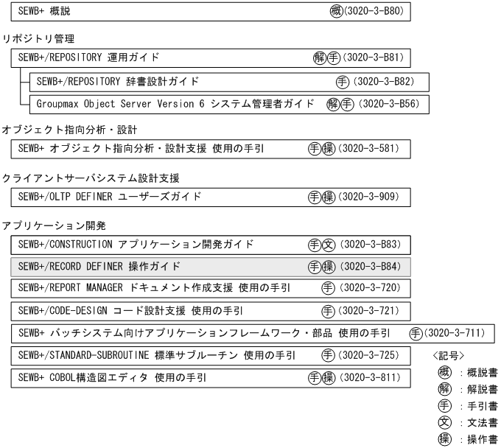The width and height of the screenshot is (501, 448).
Task: Click SEWB+ オブジェクト指向分析・設計支援 使用の手引 title
Action: click(x=141, y=149)
